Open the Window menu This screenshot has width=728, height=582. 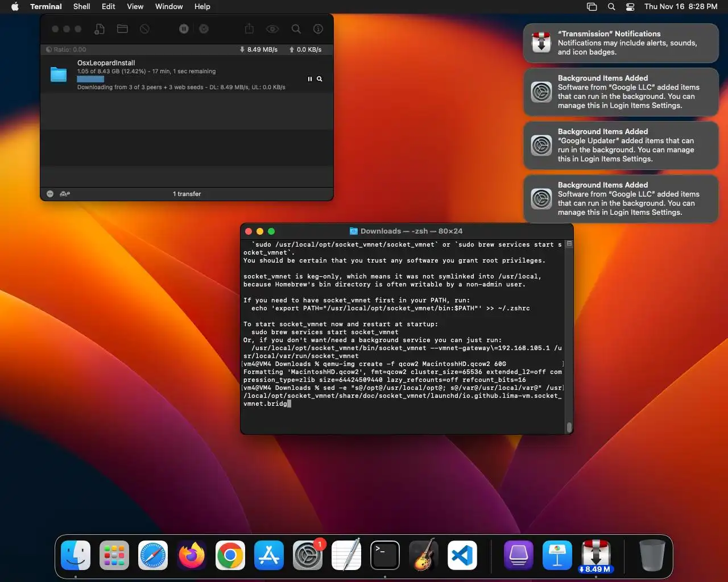pos(169,7)
